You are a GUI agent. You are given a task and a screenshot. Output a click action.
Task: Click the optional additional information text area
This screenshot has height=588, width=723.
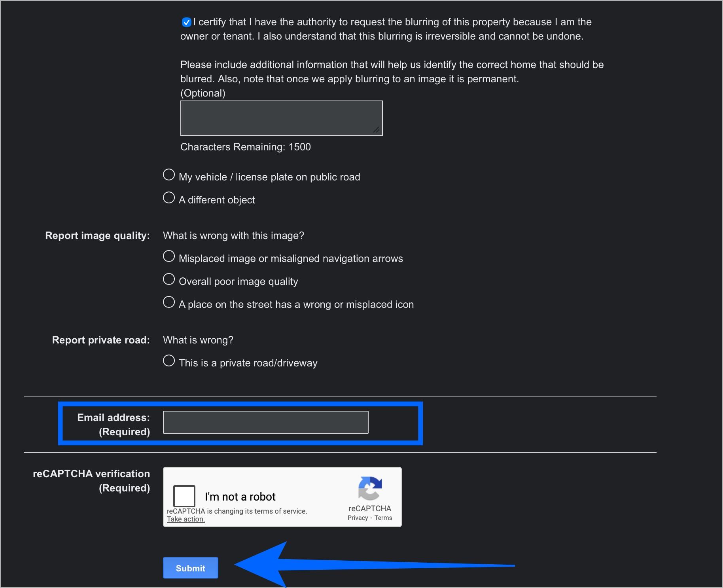[281, 118]
